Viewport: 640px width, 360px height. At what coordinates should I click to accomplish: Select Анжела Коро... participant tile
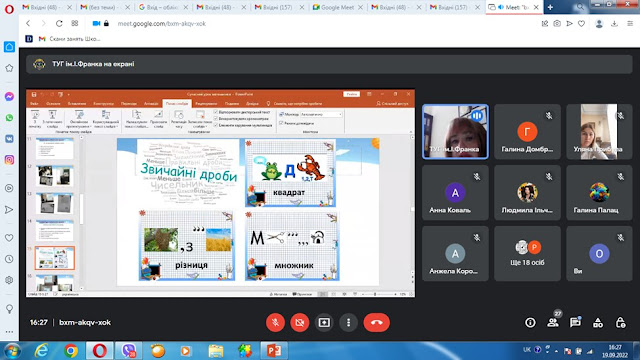point(455,253)
